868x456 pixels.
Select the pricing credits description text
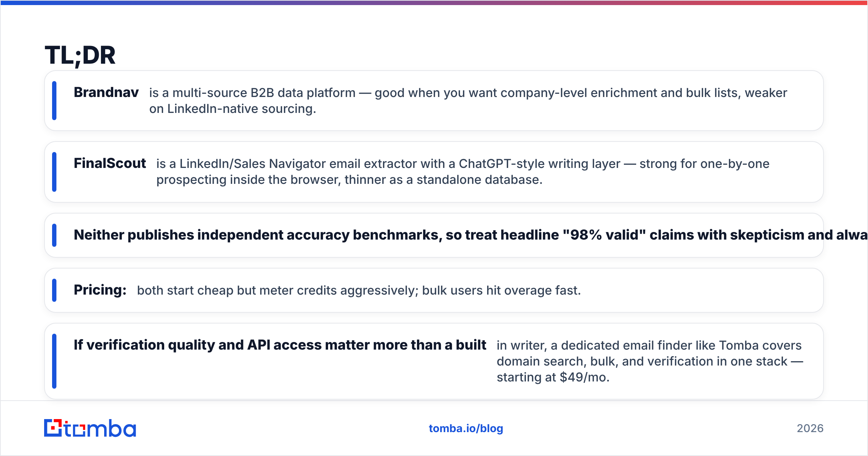coord(359,290)
